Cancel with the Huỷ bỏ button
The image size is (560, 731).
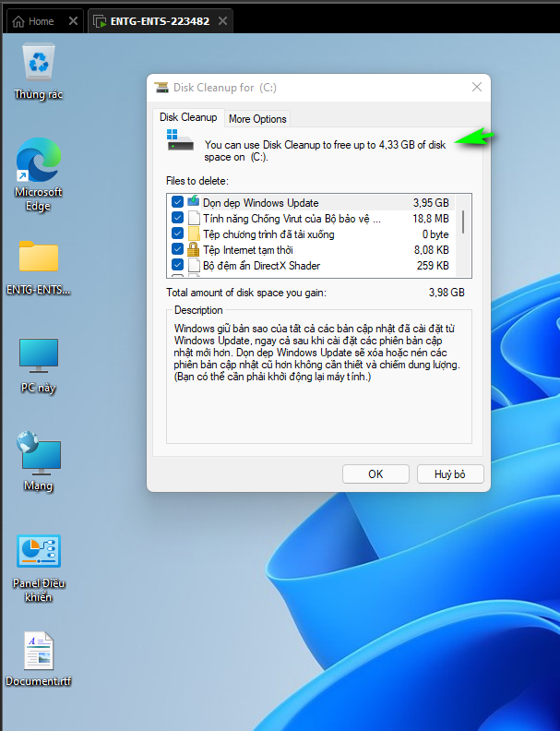(x=450, y=474)
